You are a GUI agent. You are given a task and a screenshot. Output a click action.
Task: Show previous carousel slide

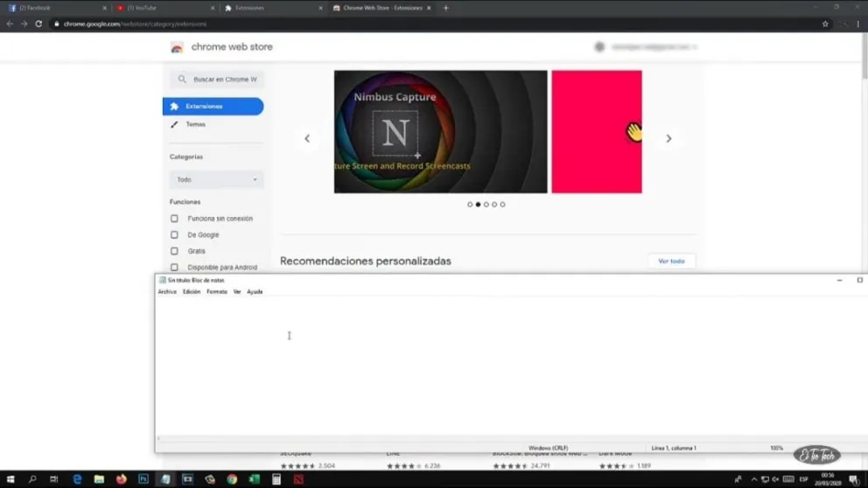point(307,138)
